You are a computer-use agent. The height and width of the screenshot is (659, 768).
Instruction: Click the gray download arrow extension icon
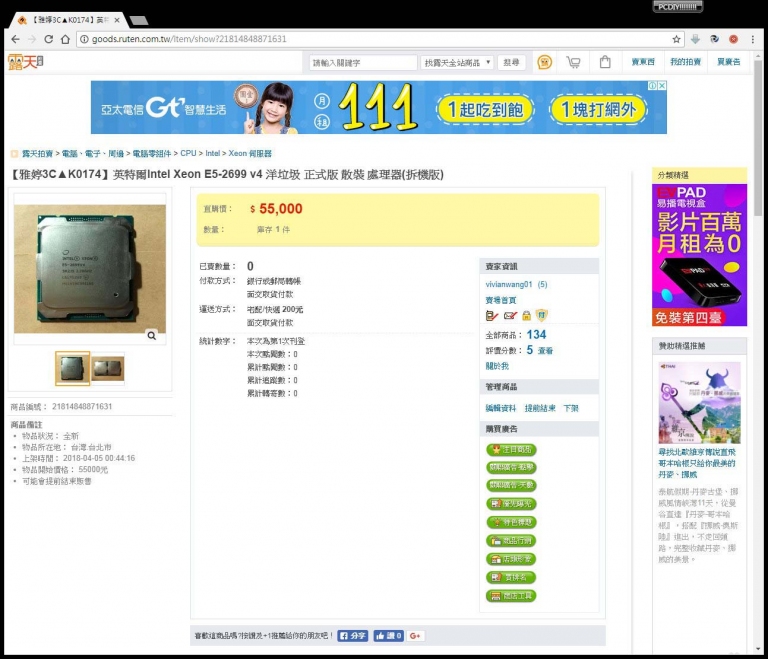(x=695, y=39)
